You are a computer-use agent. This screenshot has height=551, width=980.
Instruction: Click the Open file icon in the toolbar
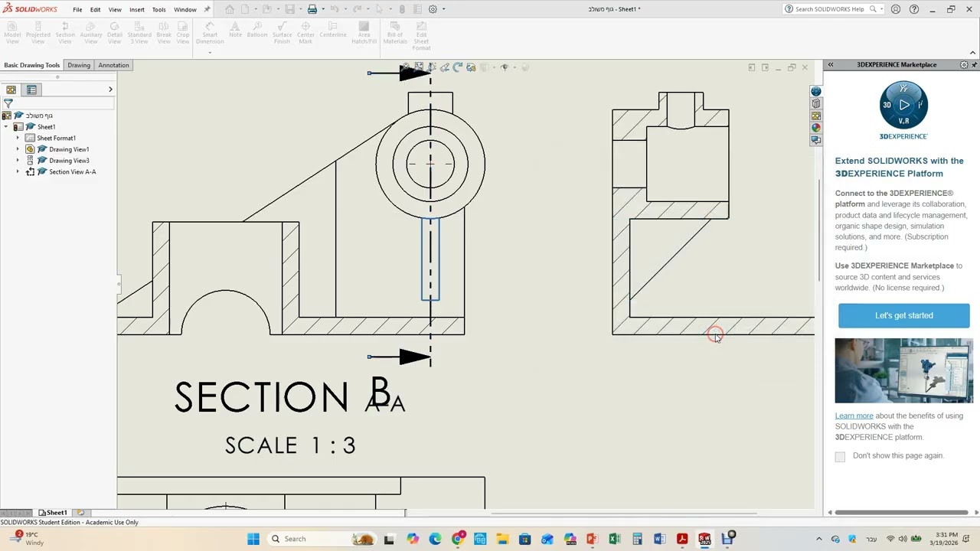[x=267, y=9]
